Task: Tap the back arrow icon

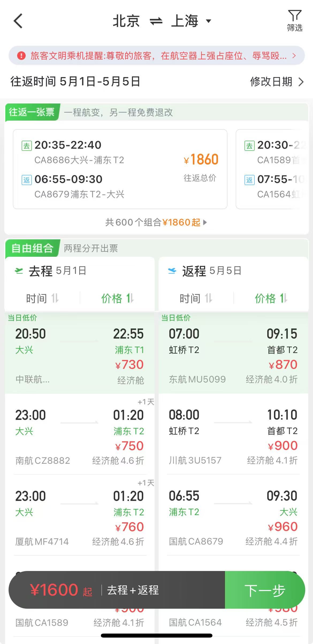Action: click(x=18, y=21)
